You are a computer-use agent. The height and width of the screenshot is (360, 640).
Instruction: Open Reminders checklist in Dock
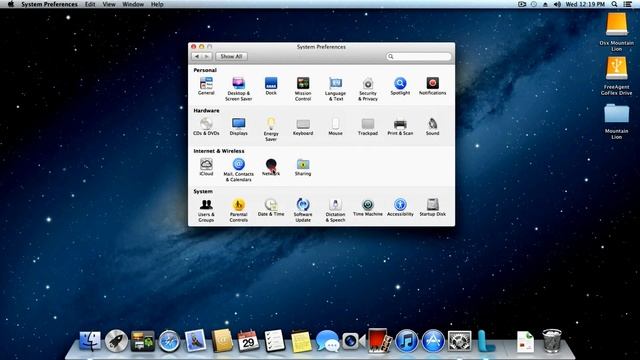274,341
